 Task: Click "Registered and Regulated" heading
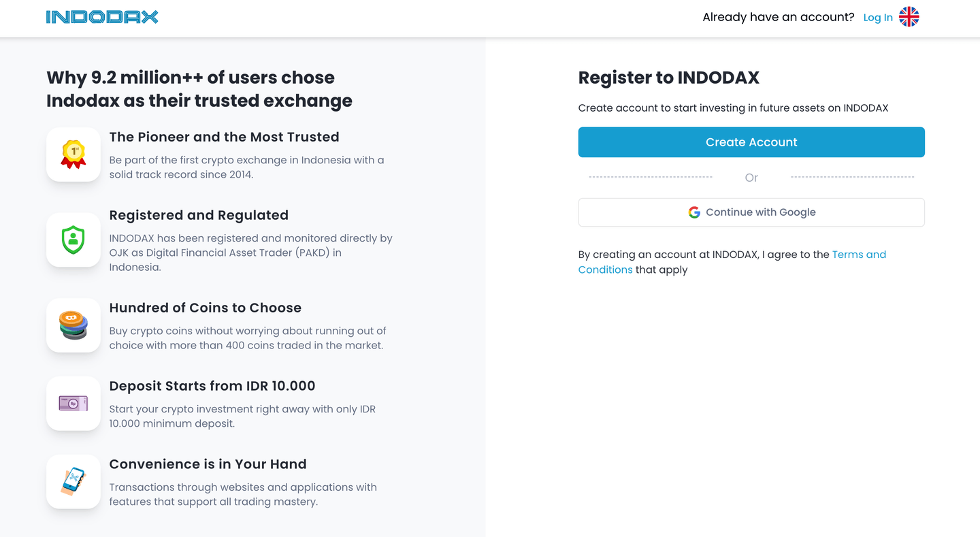coord(199,215)
